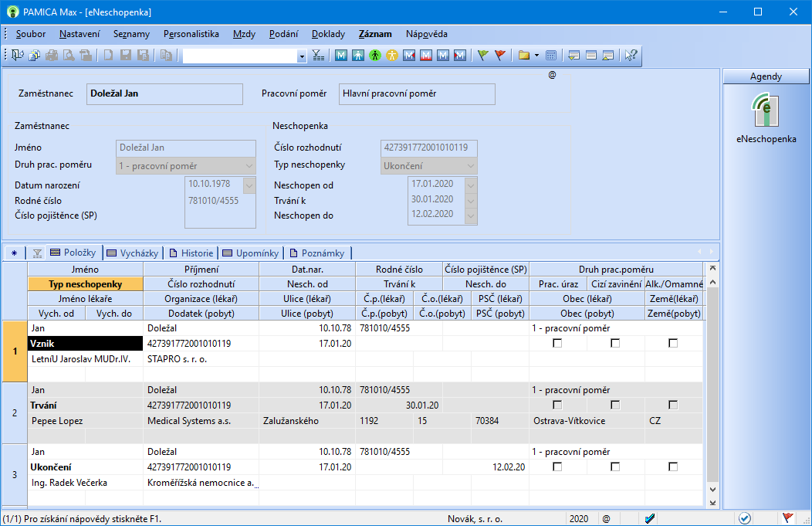Viewport: 812px width, 526px height.
Task: Open the Trvání k date picker arrow
Action: coord(471,199)
